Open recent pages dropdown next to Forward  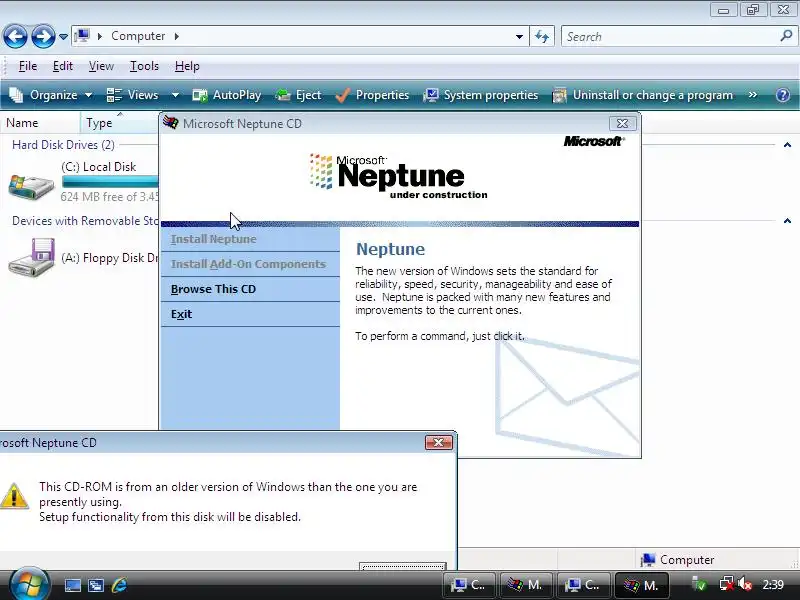[63, 37]
